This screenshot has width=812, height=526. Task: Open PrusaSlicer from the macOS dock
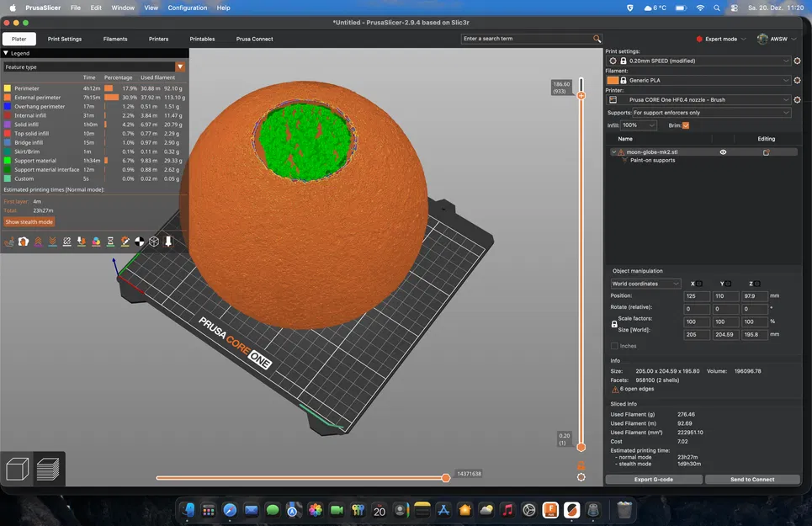pos(574,510)
